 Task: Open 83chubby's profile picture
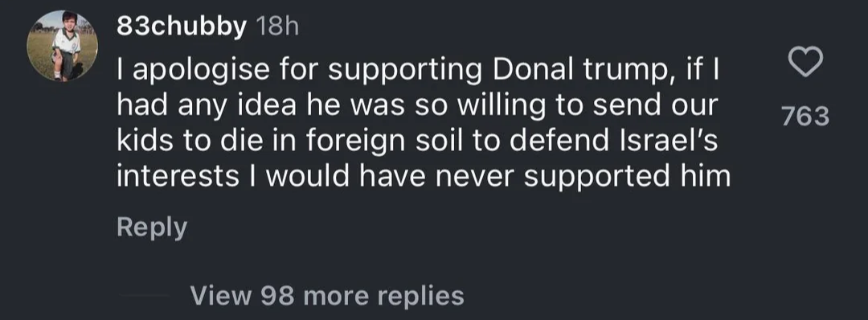pos(63,46)
